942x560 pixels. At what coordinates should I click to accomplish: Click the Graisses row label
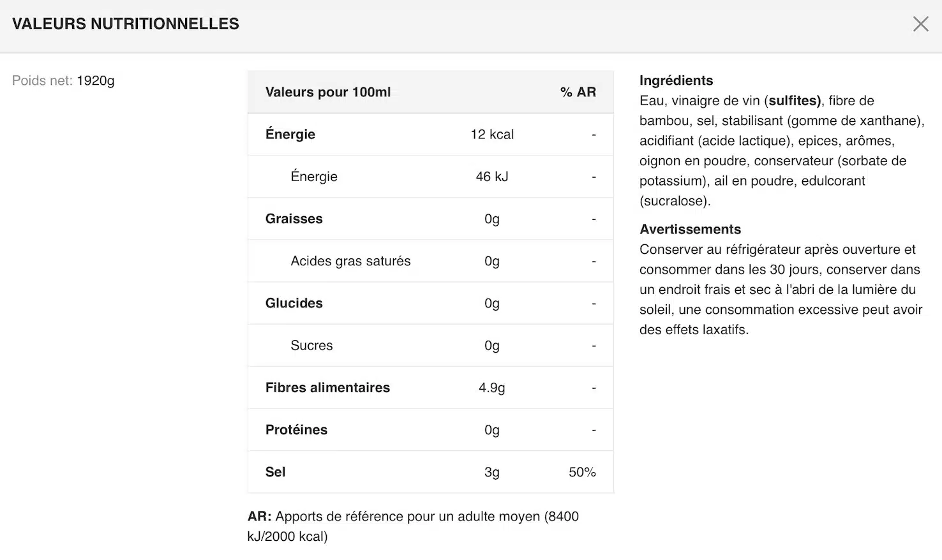tap(294, 219)
